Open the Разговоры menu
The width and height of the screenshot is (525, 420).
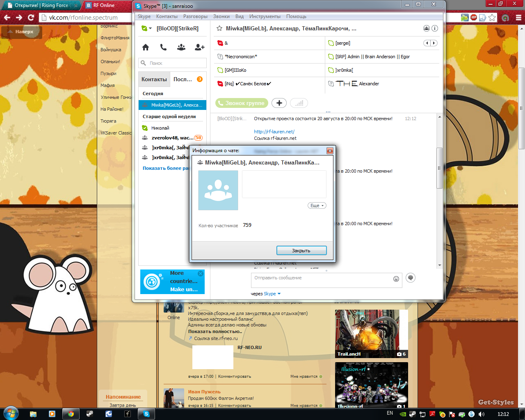click(195, 16)
